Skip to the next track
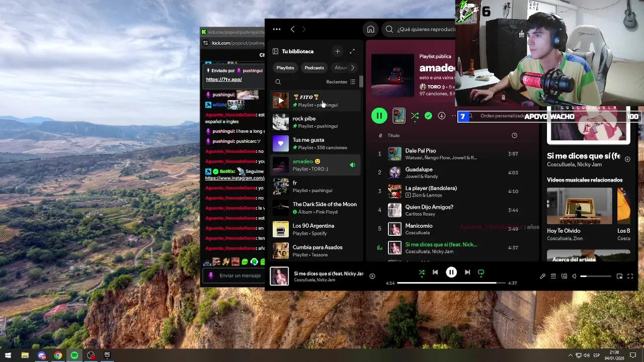 coord(467,273)
